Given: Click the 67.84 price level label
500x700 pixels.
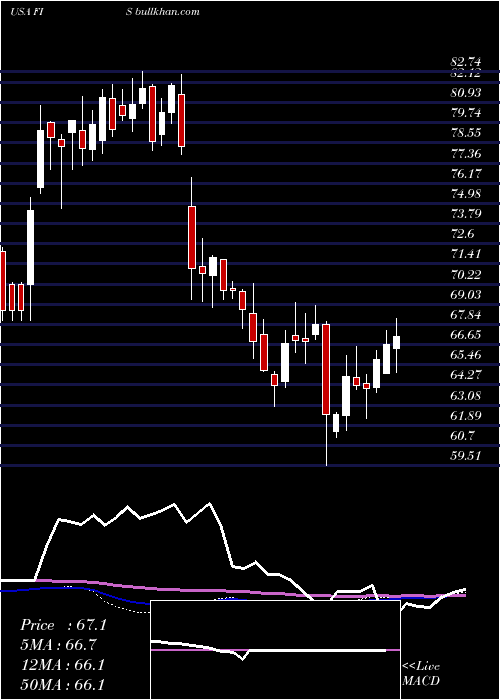Looking at the screenshot, I should pyautogui.click(x=466, y=315).
